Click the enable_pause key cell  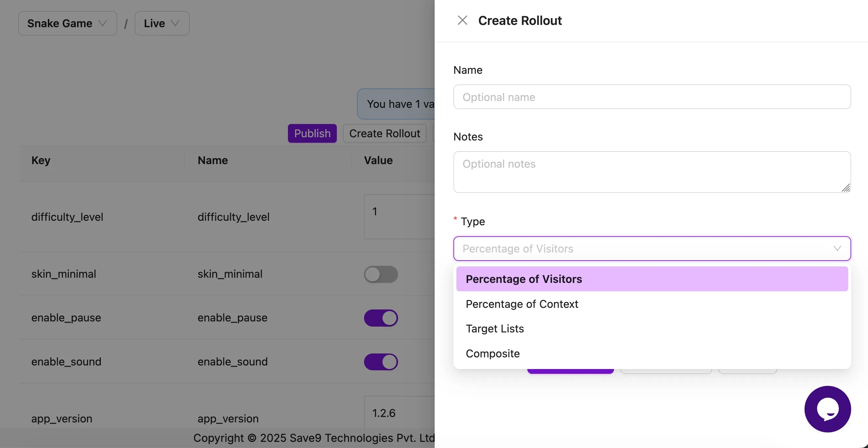click(66, 318)
